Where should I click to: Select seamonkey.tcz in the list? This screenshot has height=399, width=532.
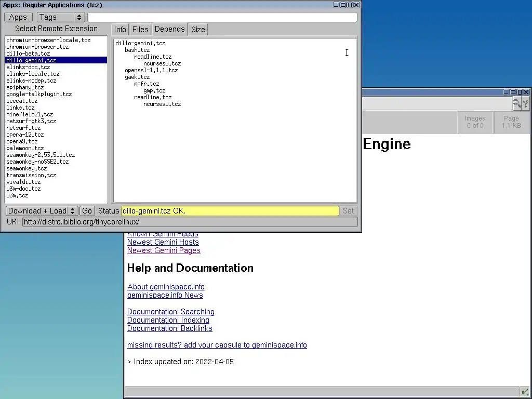(56, 169)
